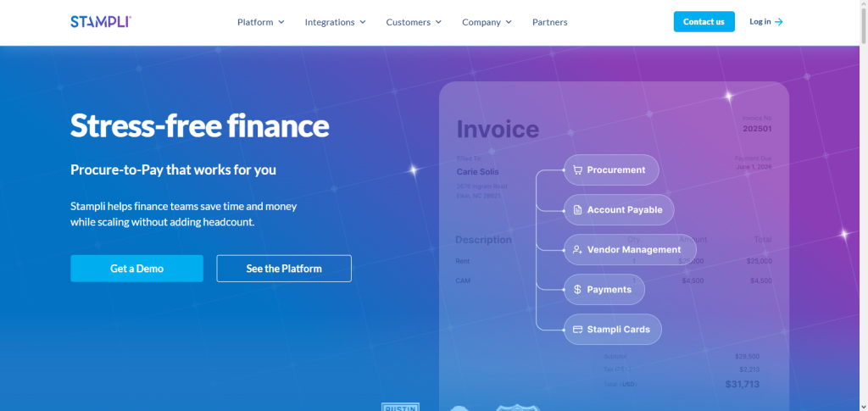Image resolution: width=868 pixels, height=411 pixels.
Task: Expand the Company dropdown chevron
Action: pos(509,22)
